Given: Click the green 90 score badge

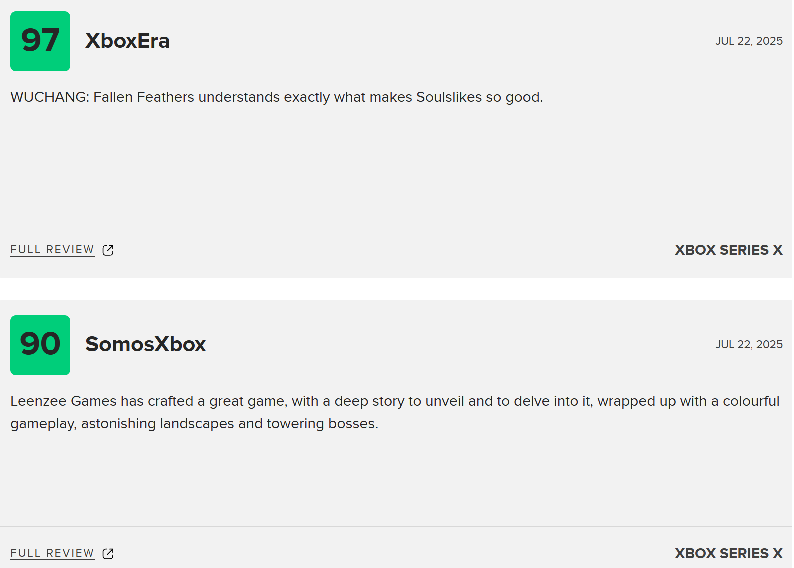Looking at the screenshot, I should (40, 345).
